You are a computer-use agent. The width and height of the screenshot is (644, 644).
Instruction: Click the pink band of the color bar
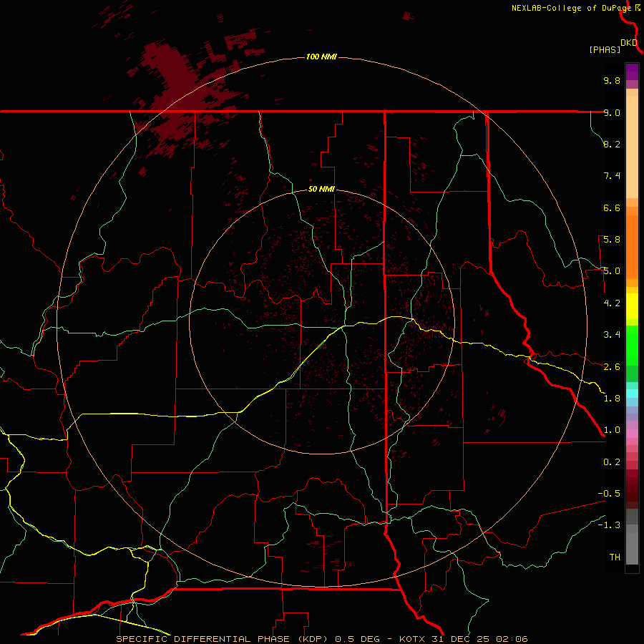tap(632, 434)
